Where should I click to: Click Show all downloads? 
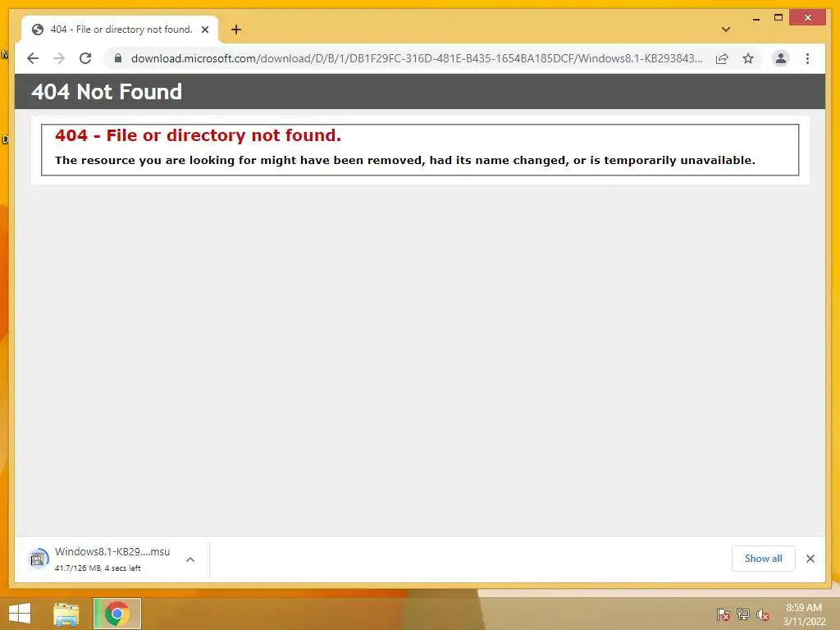click(764, 559)
